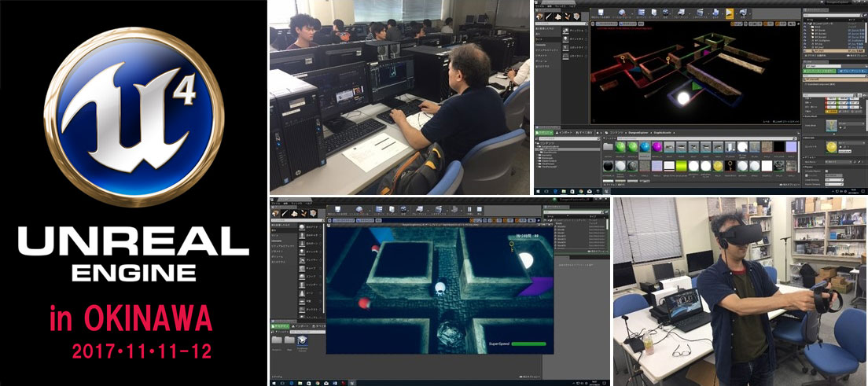Viewport: 868px width, 386px height.
Task: Select Paint mode brush icon in game-preview editor
Action: click(285, 213)
